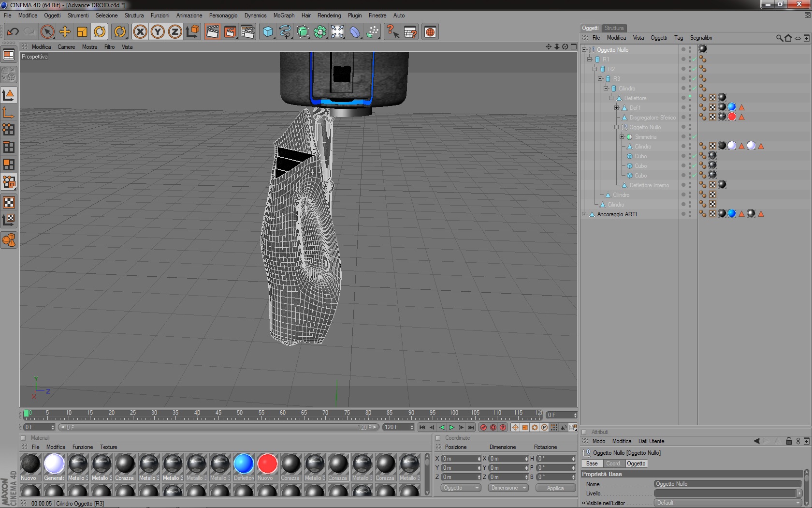812x508 pixels.
Task: Click the Applica button
Action: click(555, 488)
